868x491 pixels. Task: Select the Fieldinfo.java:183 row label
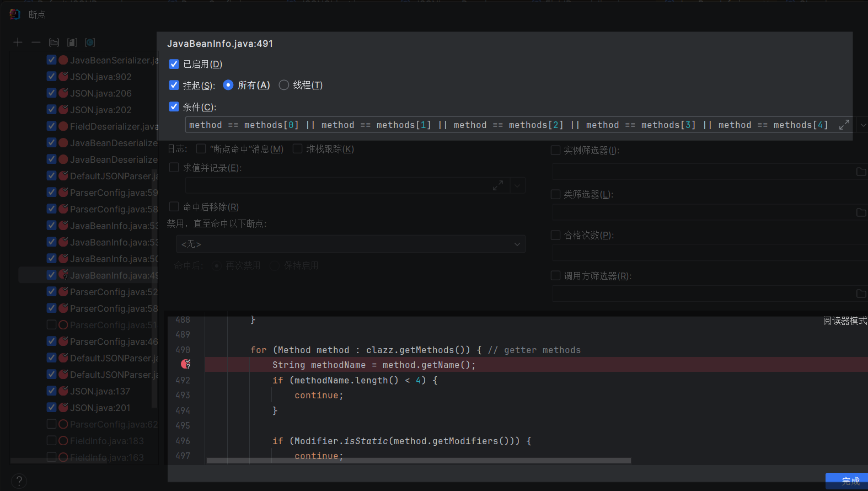tap(107, 441)
